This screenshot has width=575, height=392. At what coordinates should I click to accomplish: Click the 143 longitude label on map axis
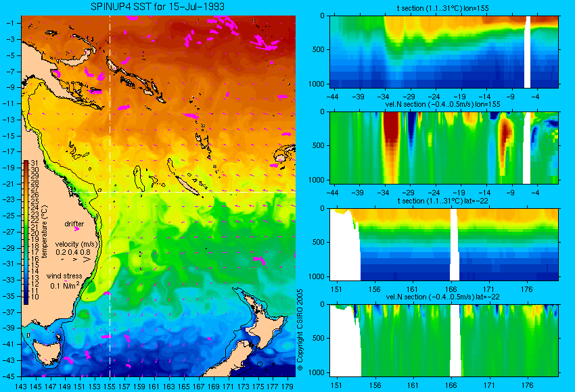21,386
